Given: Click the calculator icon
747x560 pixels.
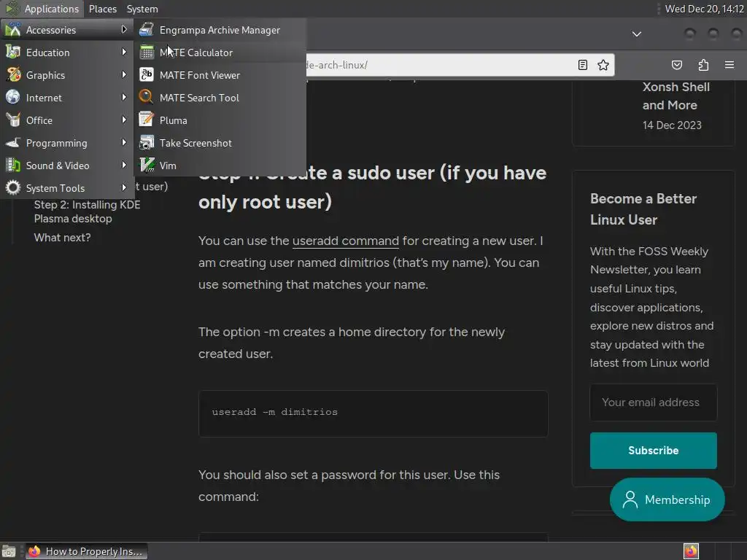Looking at the screenshot, I should tap(146, 52).
